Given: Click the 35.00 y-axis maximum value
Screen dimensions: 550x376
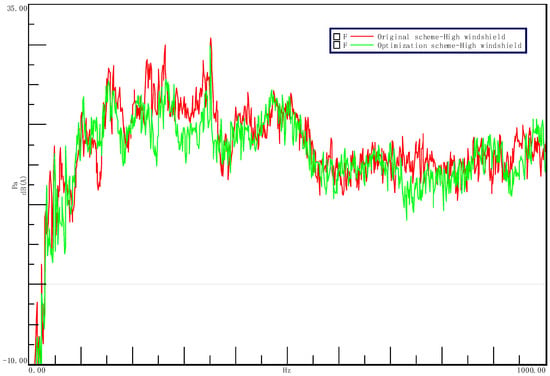Looking at the screenshot, I should [17, 8].
